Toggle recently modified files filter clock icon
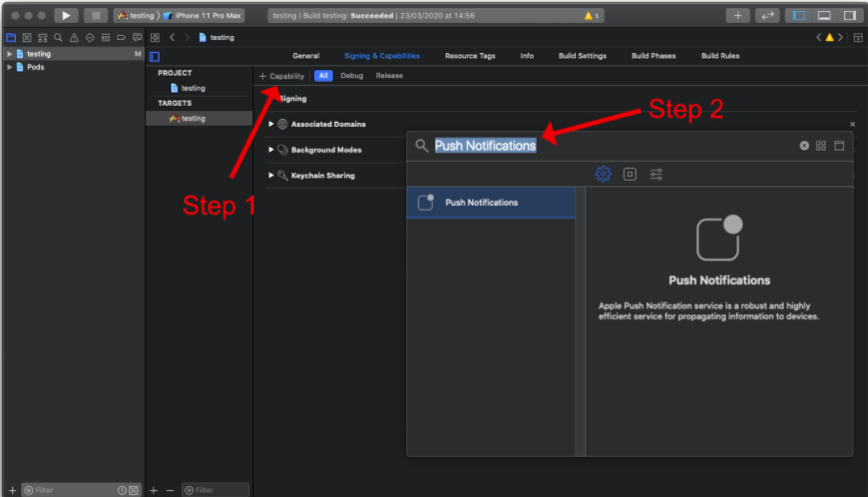 pos(122,490)
